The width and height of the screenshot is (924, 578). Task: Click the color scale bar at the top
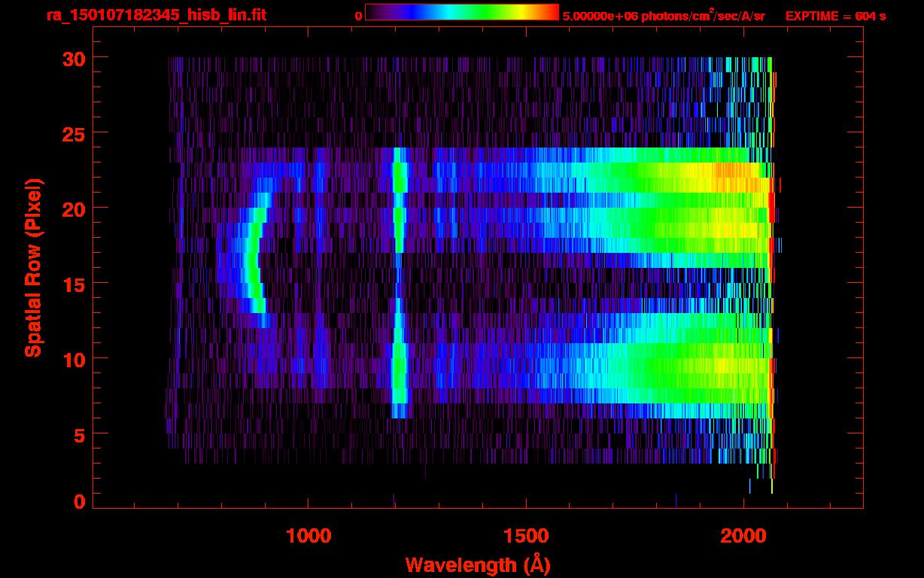coord(461,12)
